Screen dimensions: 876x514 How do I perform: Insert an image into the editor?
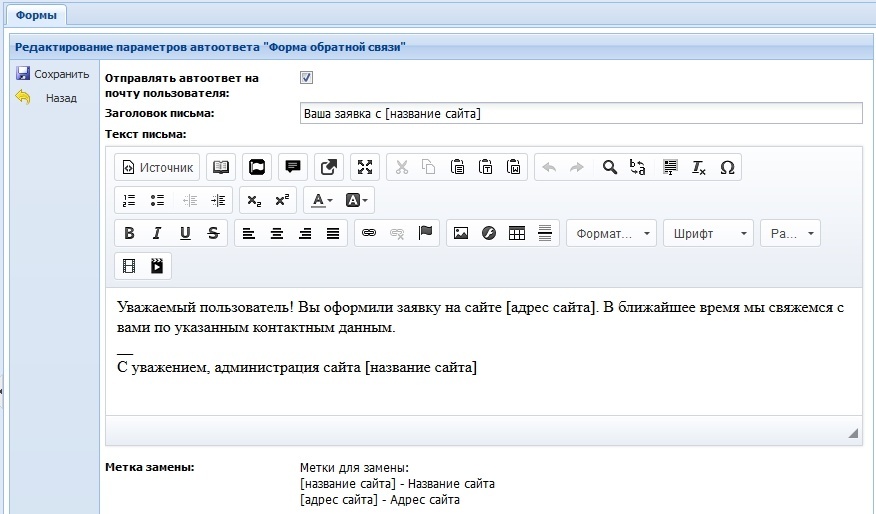click(461, 233)
